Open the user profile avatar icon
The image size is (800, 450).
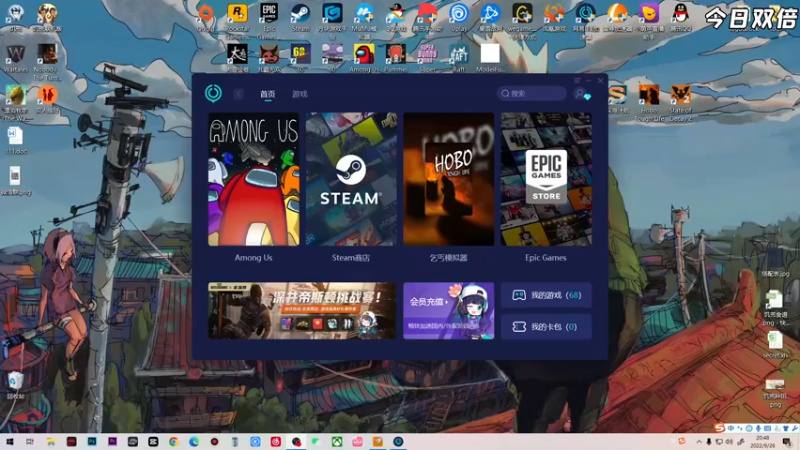click(580, 93)
